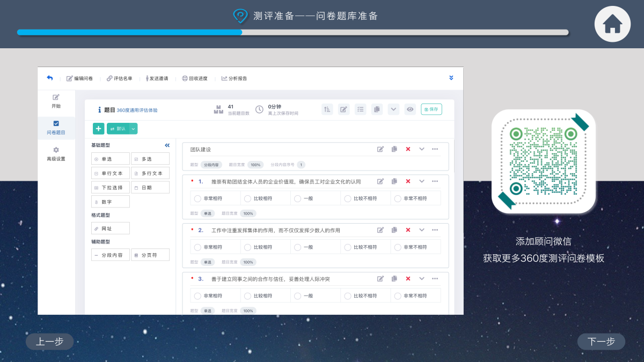Select 比较相符 for question 3
Viewport: 644px width, 362px height.
click(x=248, y=296)
